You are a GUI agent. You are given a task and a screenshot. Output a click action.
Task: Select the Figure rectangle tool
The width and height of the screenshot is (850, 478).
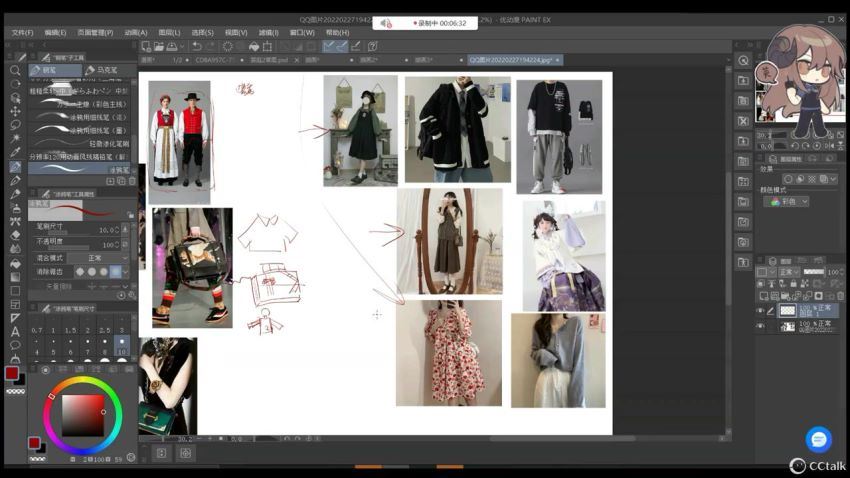(15, 290)
